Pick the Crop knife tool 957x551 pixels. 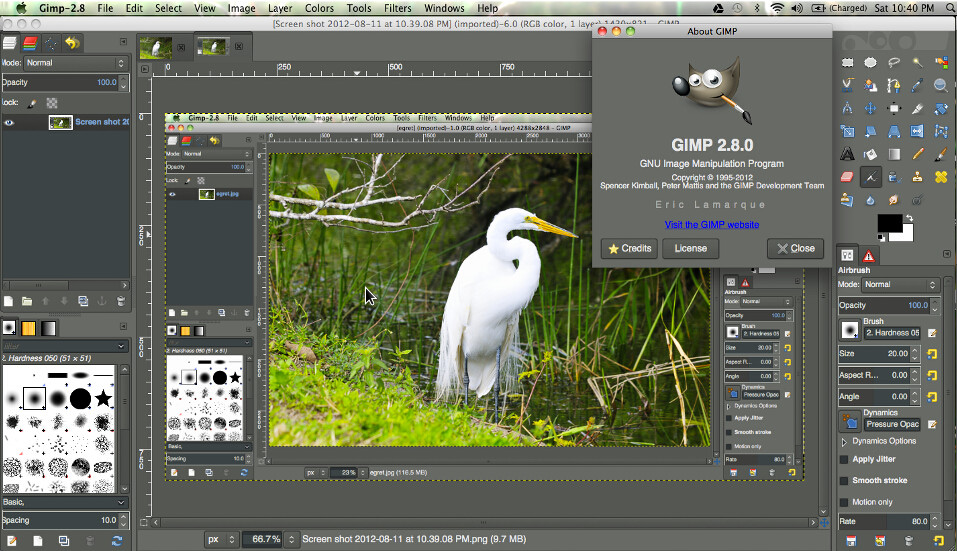coord(917,109)
